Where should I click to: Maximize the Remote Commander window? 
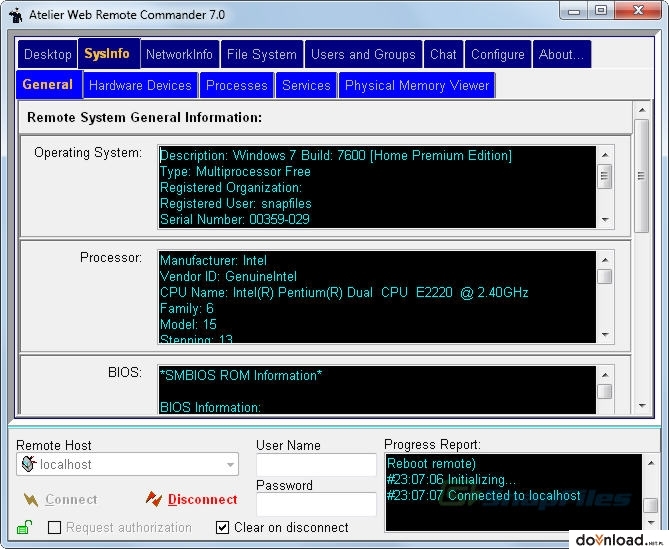tap(601, 11)
